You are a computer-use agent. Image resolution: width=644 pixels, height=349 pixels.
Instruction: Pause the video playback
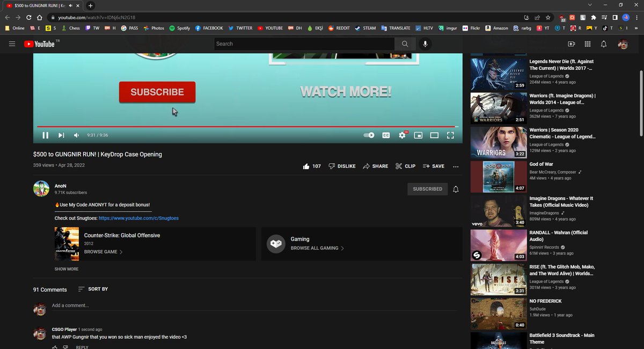click(x=46, y=135)
